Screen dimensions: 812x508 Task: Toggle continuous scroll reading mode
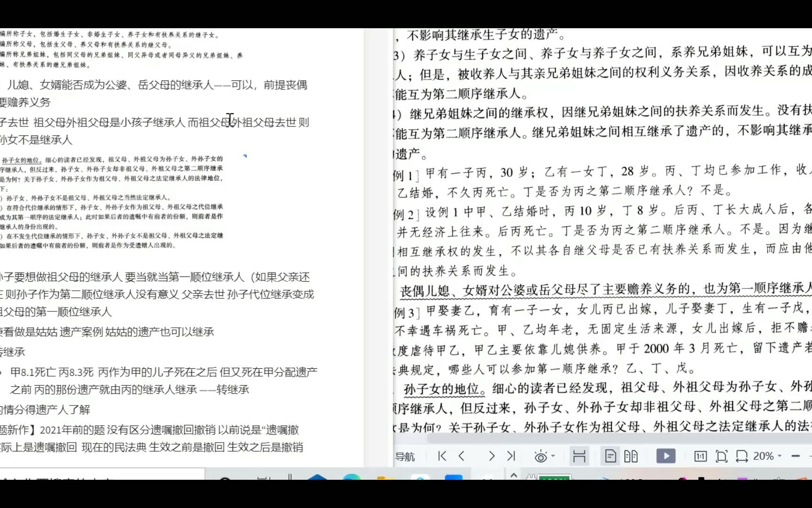tap(579, 456)
